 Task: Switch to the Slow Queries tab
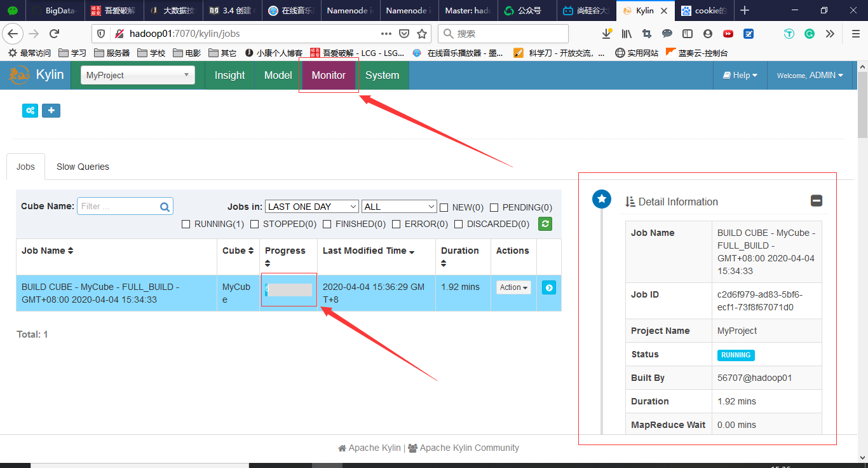click(x=83, y=167)
